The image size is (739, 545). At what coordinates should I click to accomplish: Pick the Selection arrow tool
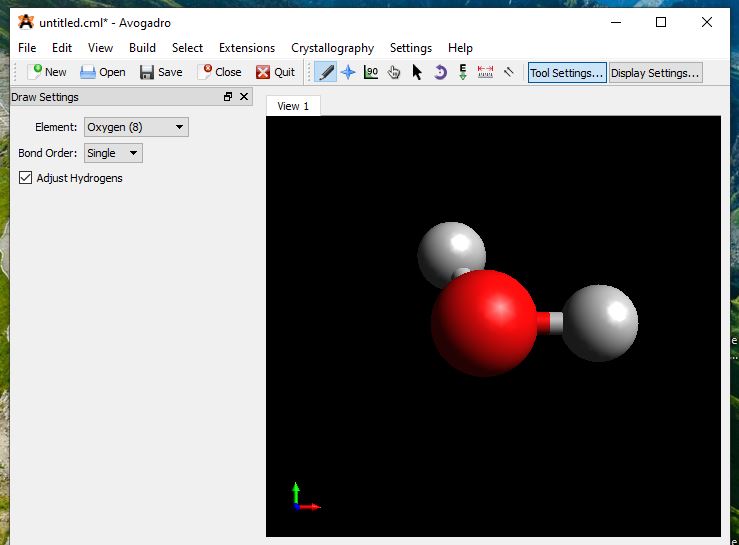click(x=417, y=72)
